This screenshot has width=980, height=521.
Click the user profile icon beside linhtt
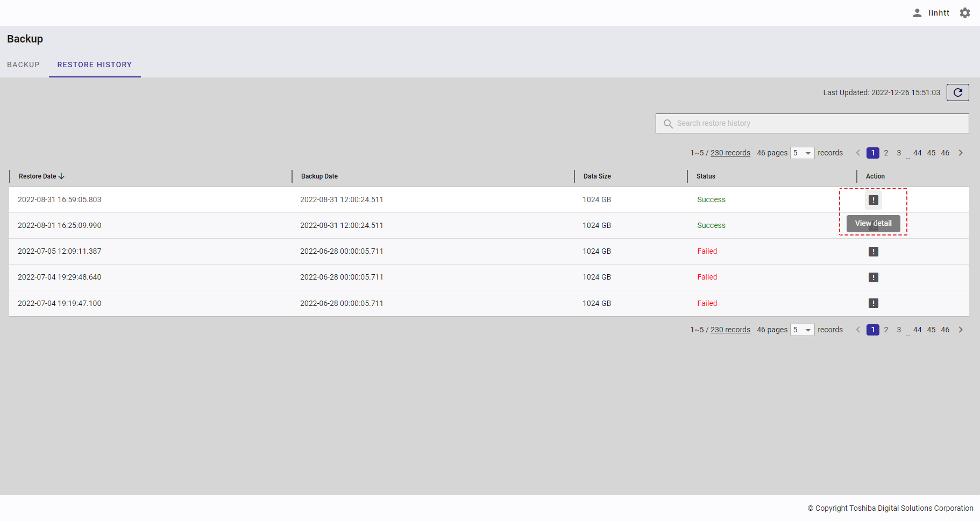(x=917, y=13)
